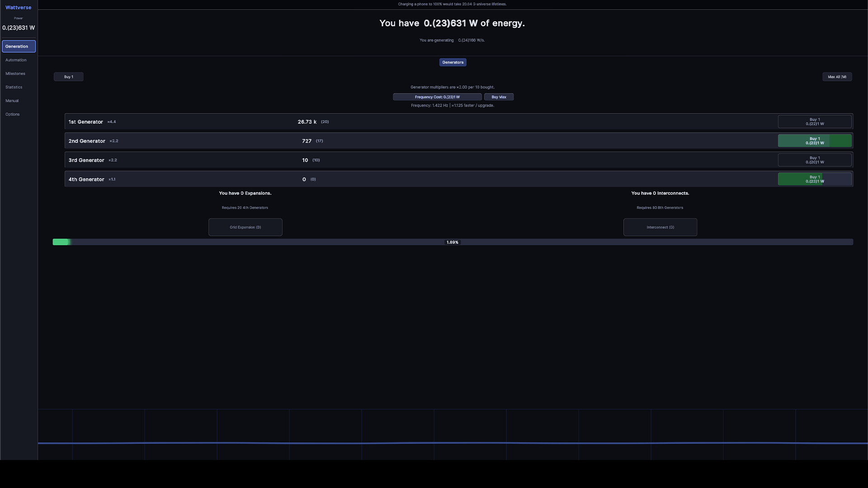
Task: Click the '3rd Generator' row label
Action: tap(86, 160)
